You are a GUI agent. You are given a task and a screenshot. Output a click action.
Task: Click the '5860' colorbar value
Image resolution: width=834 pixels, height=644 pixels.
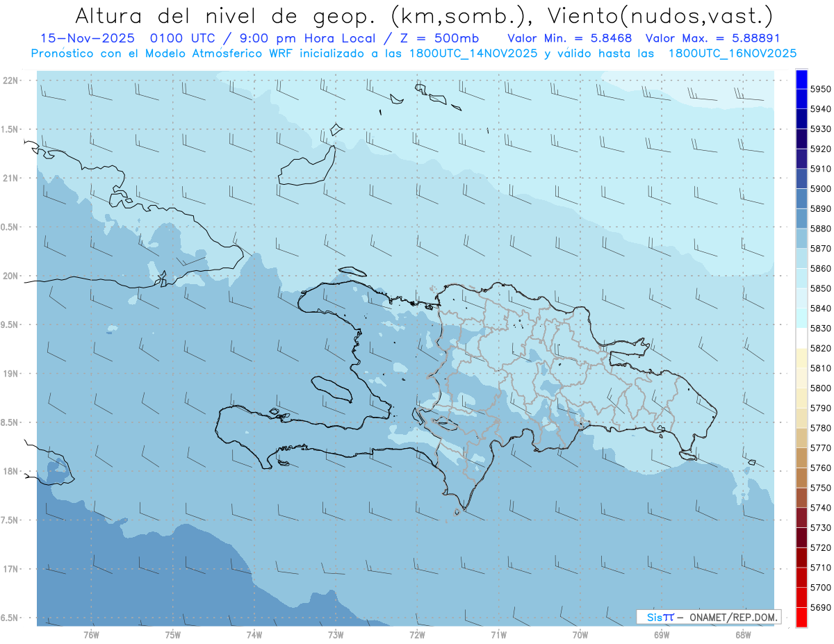pyautogui.click(x=821, y=268)
